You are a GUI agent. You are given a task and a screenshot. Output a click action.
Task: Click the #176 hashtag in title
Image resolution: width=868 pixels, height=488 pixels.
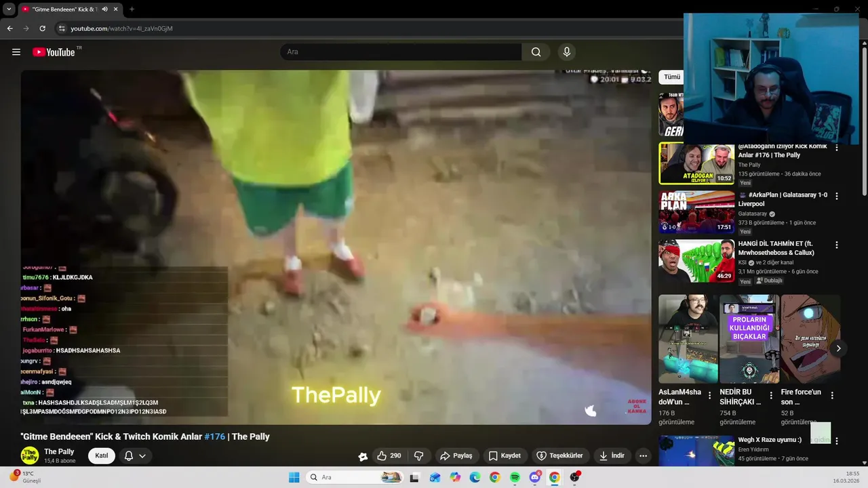[x=214, y=436]
